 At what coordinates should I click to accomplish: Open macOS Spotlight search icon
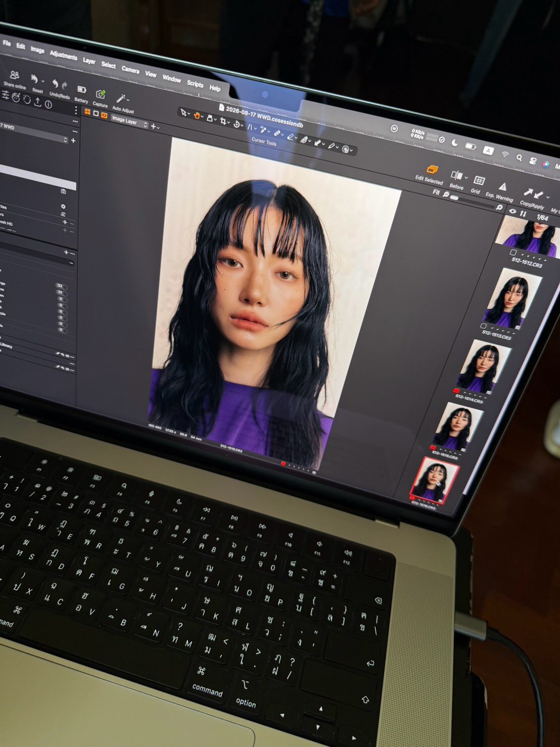point(519,158)
